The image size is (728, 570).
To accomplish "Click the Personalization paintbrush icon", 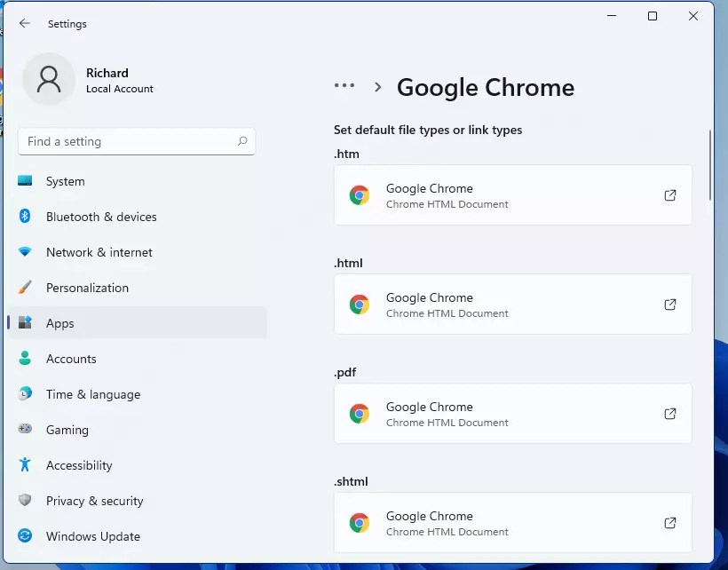I will (25, 287).
